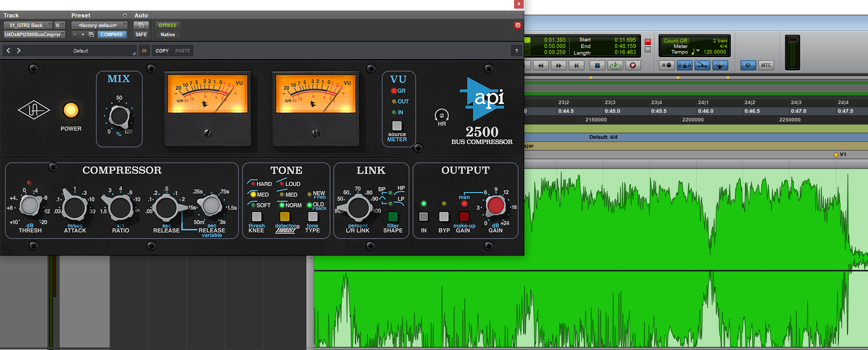Turn the sec RELEASE knob
Viewport: 868px width, 350px height.
point(166,208)
